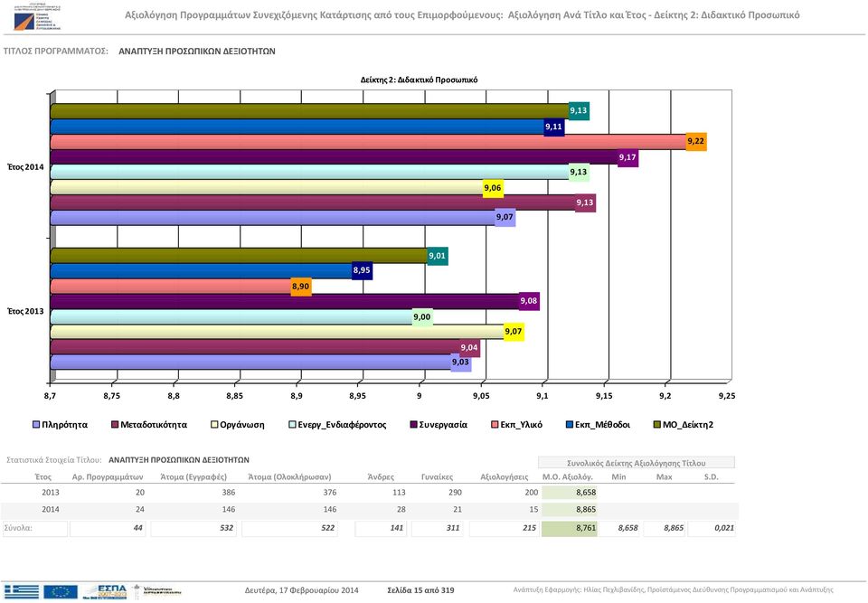Click the Συνολικός Δείκτης Αξιολόγησης Τίτλου header box

637,463
